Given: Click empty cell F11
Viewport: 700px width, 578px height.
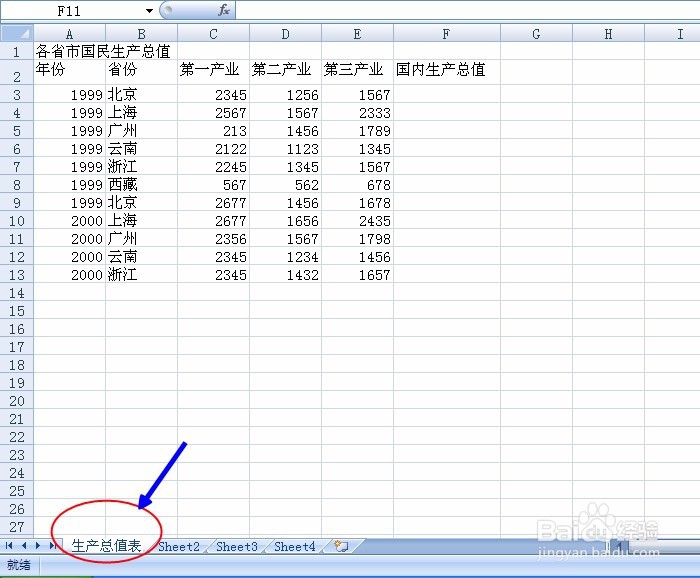Looking at the screenshot, I should click(x=447, y=239).
